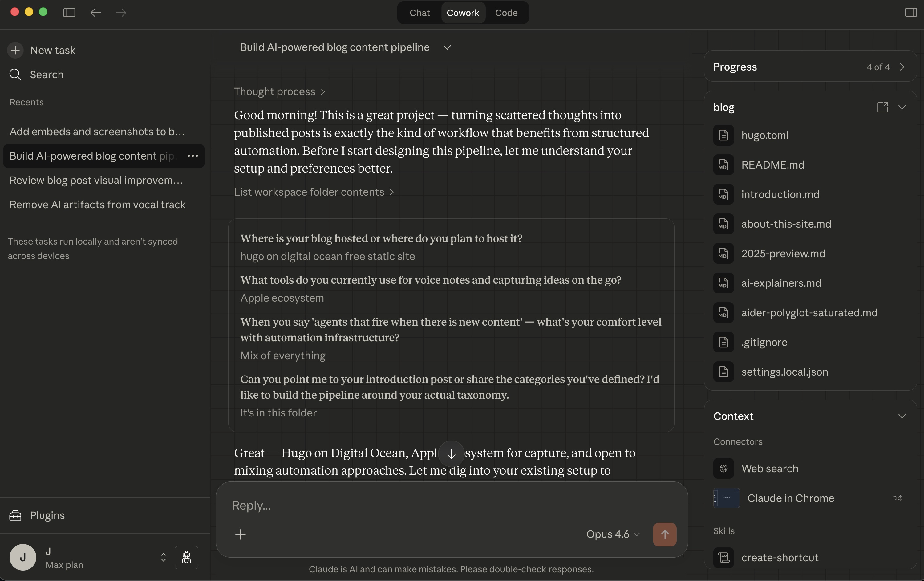This screenshot has width=924, height=581.
Task: Toggle the right sidebar panel
Action: [x=910, y=13]
